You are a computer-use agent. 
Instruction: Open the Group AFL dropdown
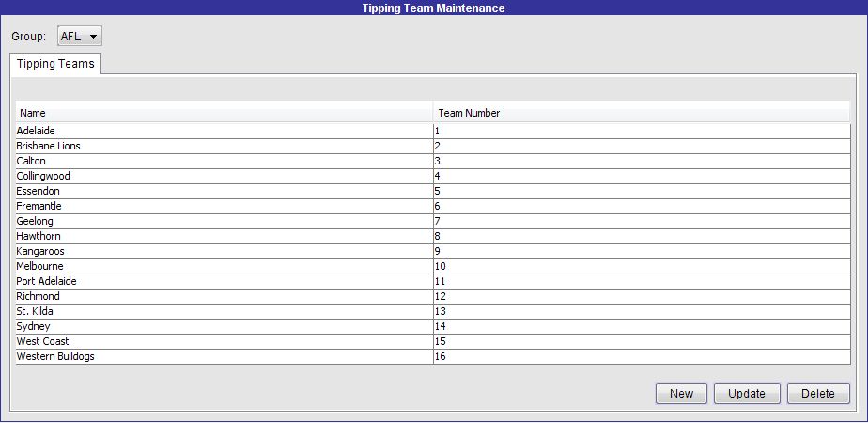point(80,37)
